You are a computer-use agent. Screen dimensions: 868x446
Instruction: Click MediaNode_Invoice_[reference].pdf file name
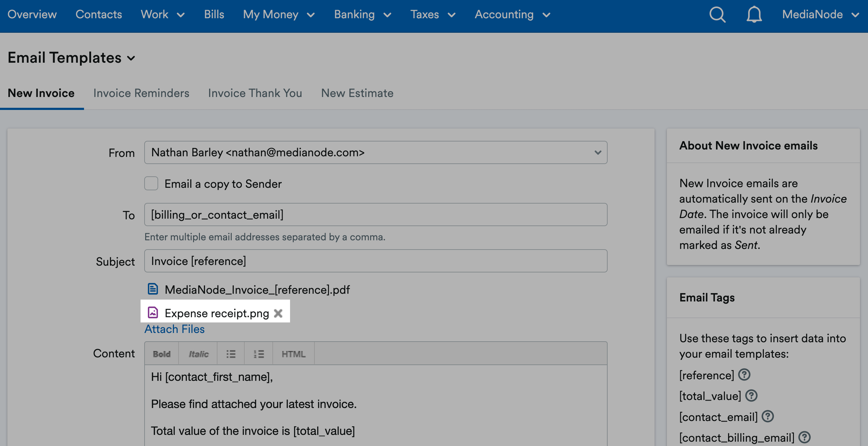click(x=257, y=289)
